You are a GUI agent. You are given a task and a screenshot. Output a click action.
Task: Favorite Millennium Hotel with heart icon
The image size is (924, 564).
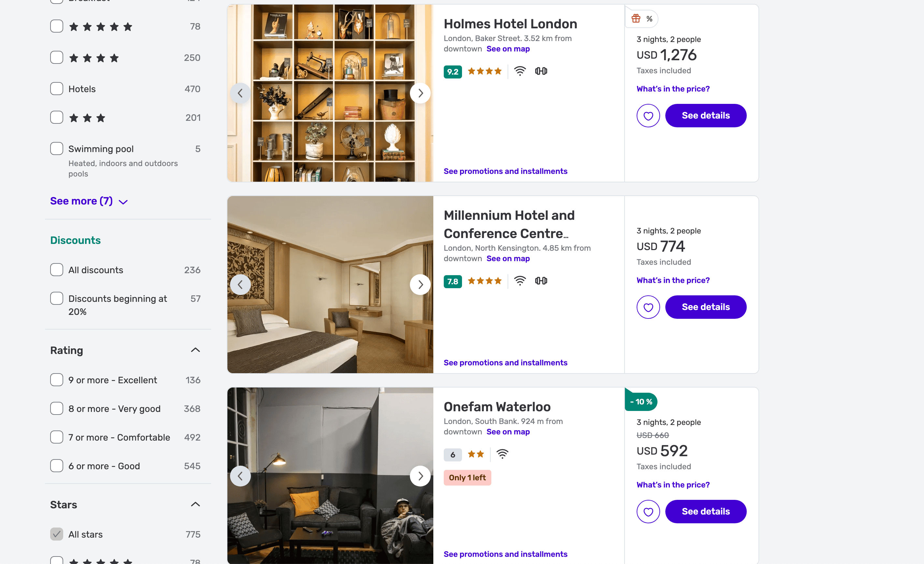point(648,307)
